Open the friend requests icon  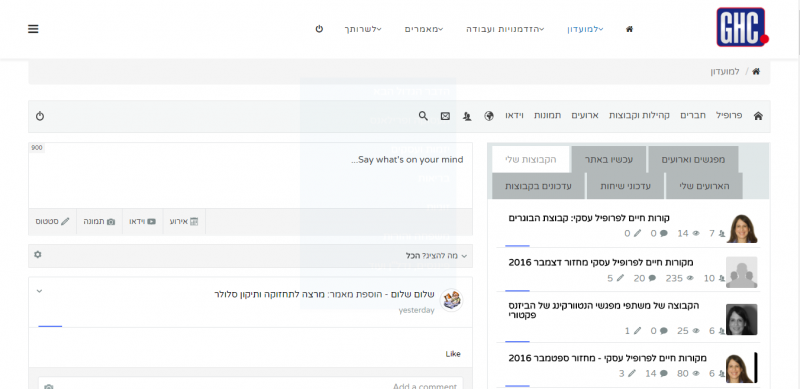tap(467, 116)
